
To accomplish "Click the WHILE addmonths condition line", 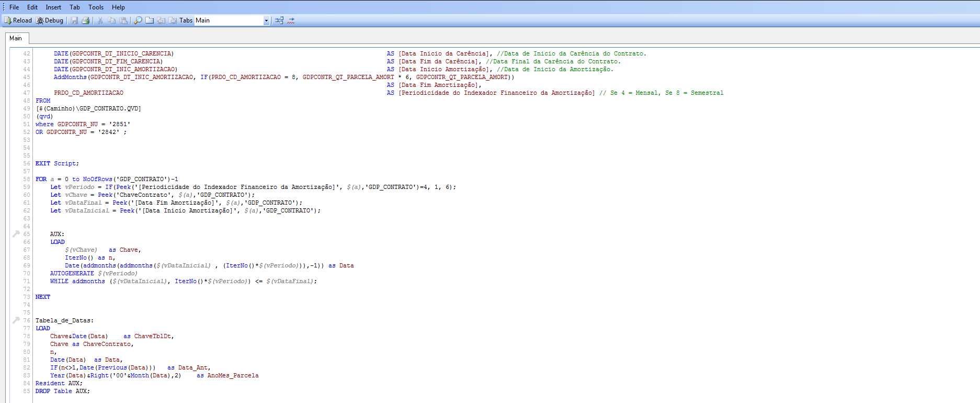I will click(184, 281).
